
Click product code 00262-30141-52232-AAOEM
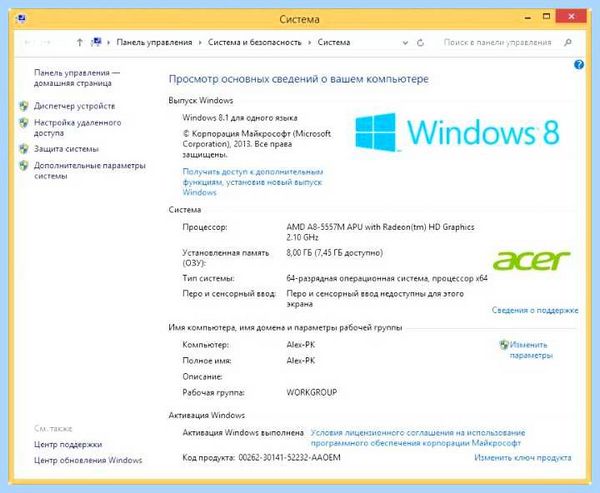click(x=289, y=457)
